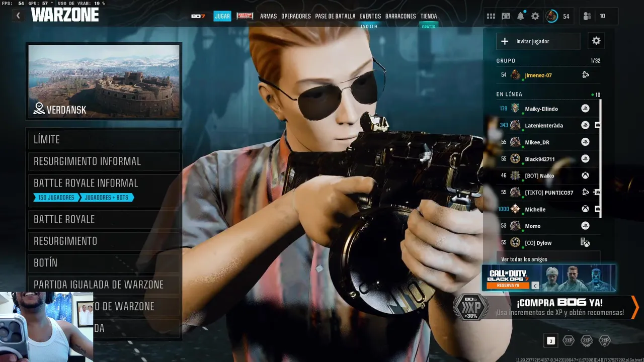Click first 2XP token icon
The height and width of the screenshot is (362, 644).
569,341
